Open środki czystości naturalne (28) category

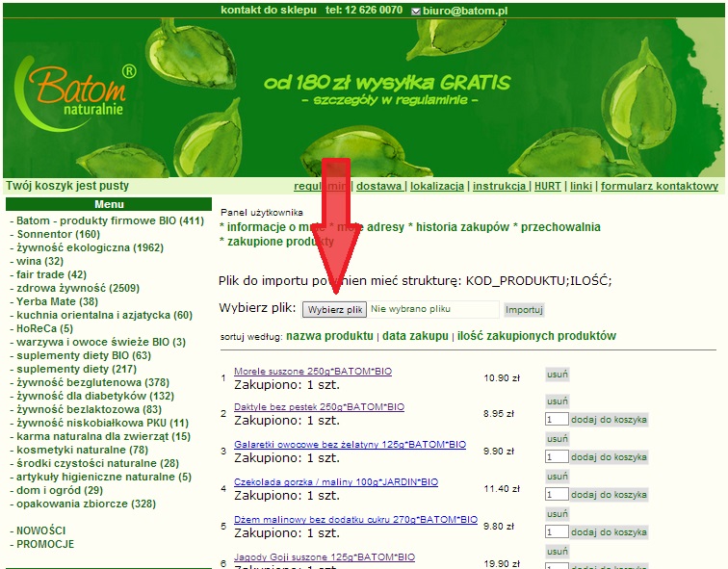coord(97,463)
